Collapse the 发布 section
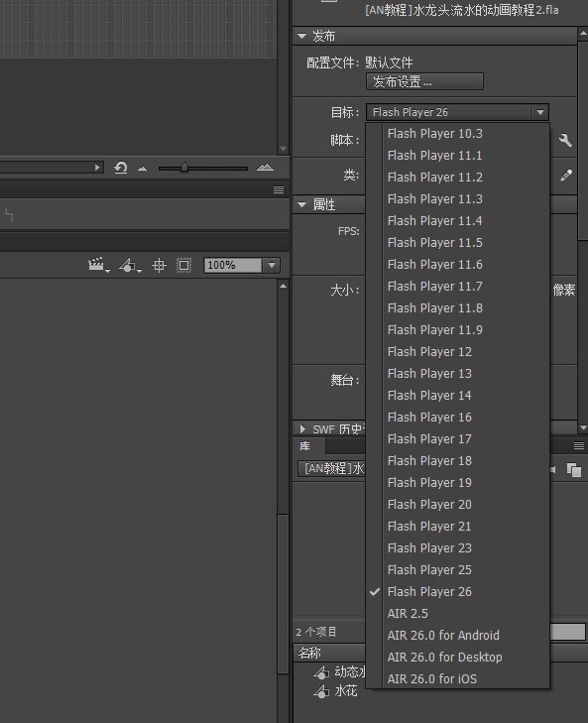Screen dimensions: 588x723 [302, 36]
